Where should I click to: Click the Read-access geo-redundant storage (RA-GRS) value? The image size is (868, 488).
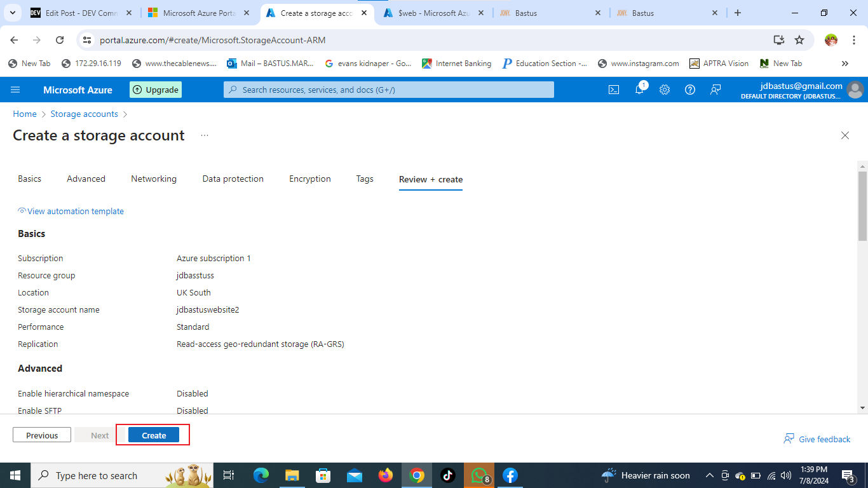(261, 344)
